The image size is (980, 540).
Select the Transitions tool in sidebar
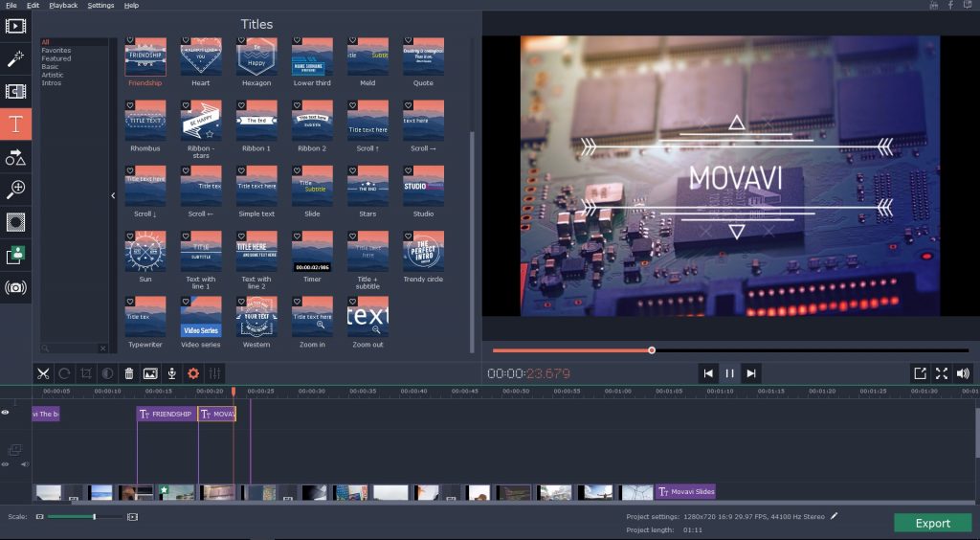(15, 91)
